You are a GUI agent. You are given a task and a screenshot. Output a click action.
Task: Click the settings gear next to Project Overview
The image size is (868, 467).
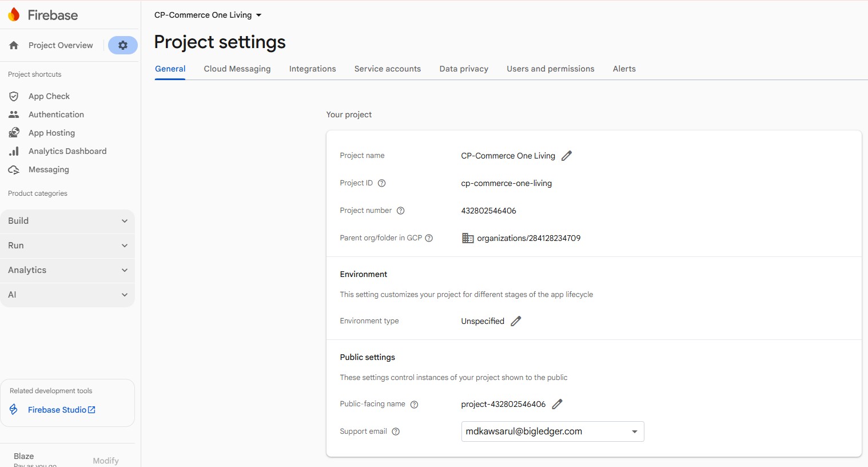point(122,45)
